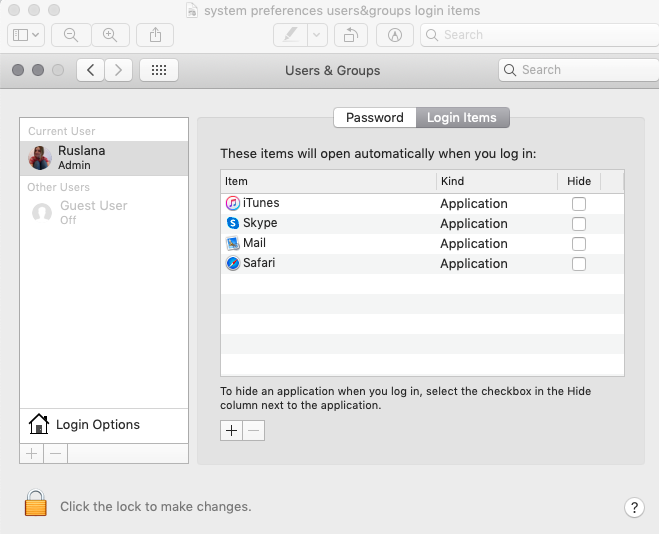Click the house icon beside Login Options
The width and height of the screenshot is (659, 534).
point(39,424)
